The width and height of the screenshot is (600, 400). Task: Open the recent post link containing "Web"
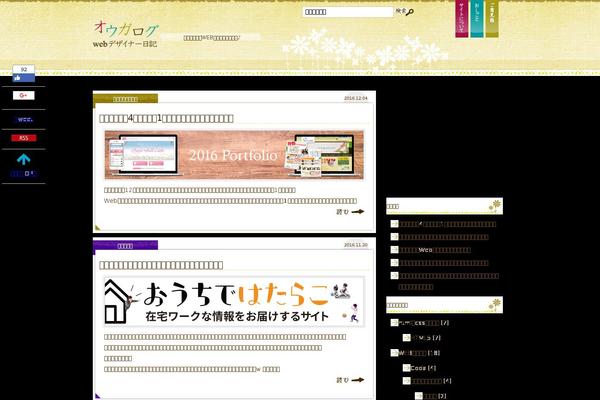[435, 250]
